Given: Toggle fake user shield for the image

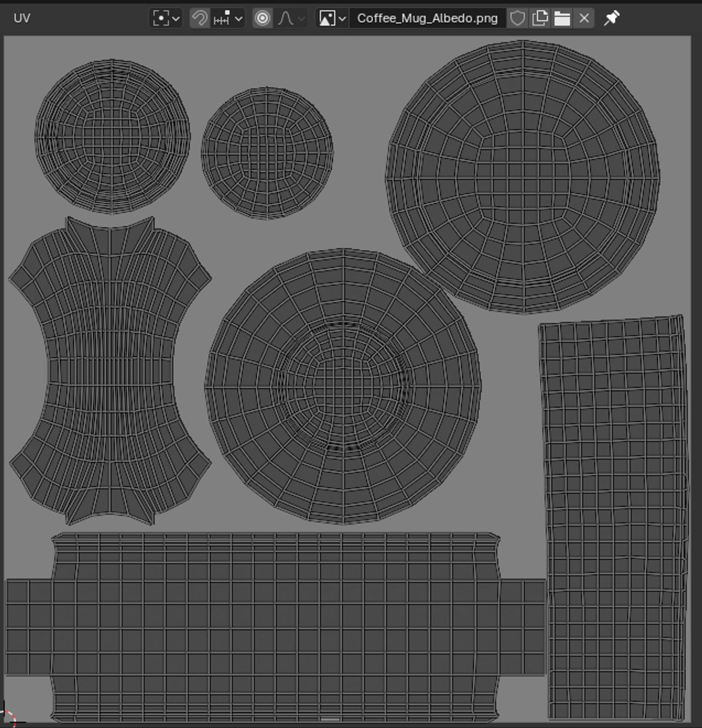Looking at the screenshot, I should [517, 19].
